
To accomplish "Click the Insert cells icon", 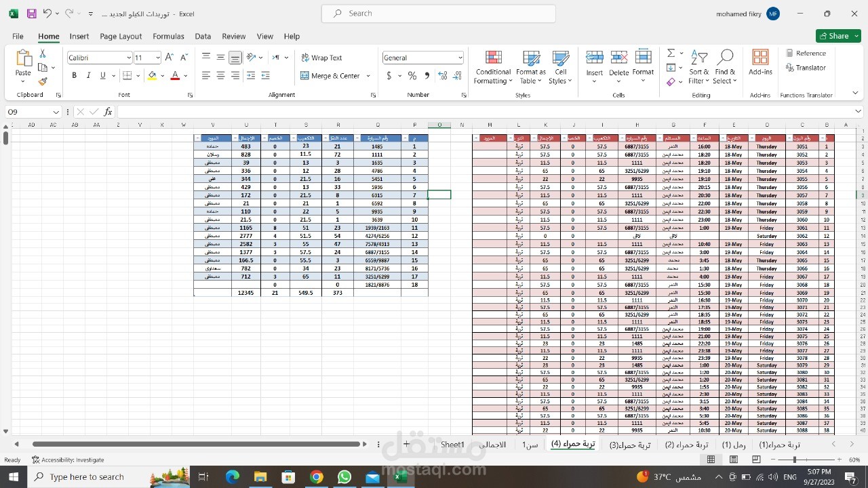I will pyautogui.click(x=595, y=58).
